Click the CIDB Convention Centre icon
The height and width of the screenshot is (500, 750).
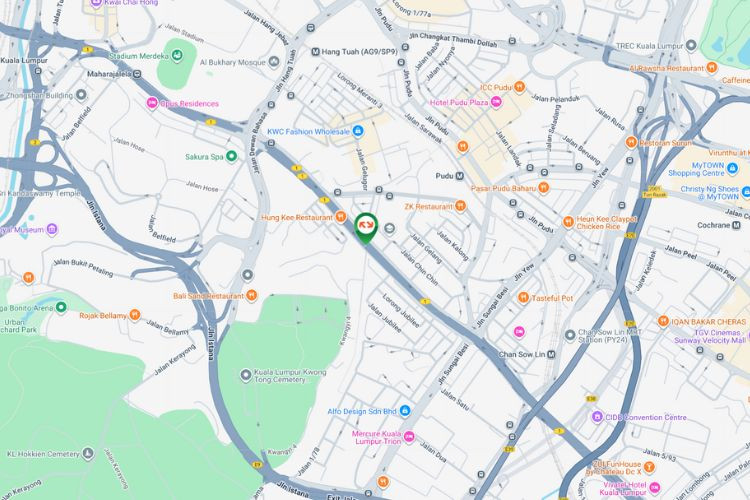[x=596, y=417]
